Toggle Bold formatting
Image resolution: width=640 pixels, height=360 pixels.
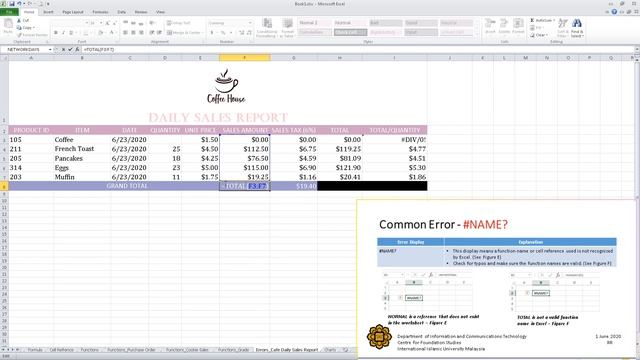coord(56,33)
